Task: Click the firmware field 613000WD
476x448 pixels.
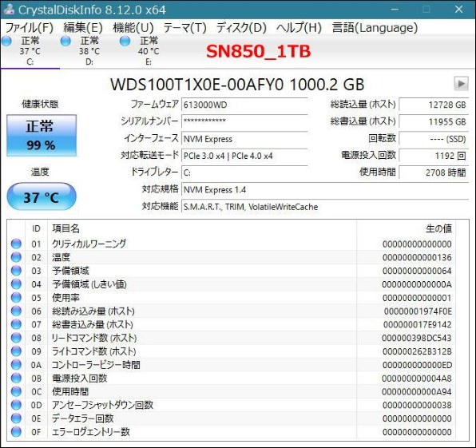Action: click(244, 105)
